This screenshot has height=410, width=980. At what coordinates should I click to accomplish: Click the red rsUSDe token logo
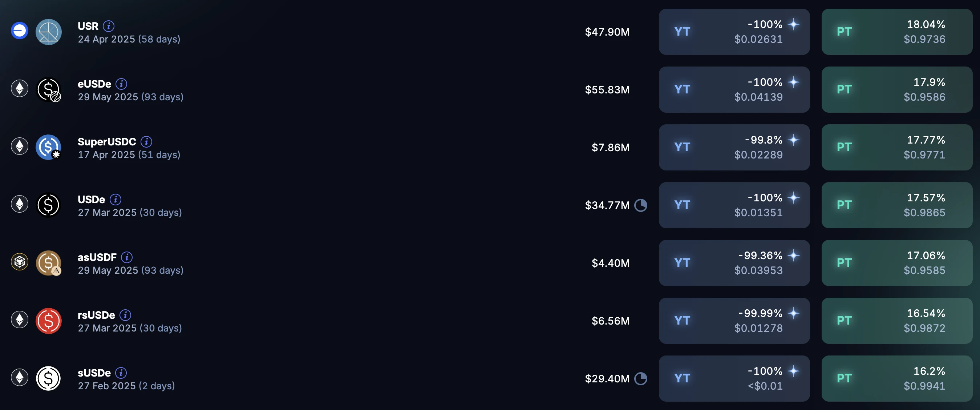tap(48, 321)
